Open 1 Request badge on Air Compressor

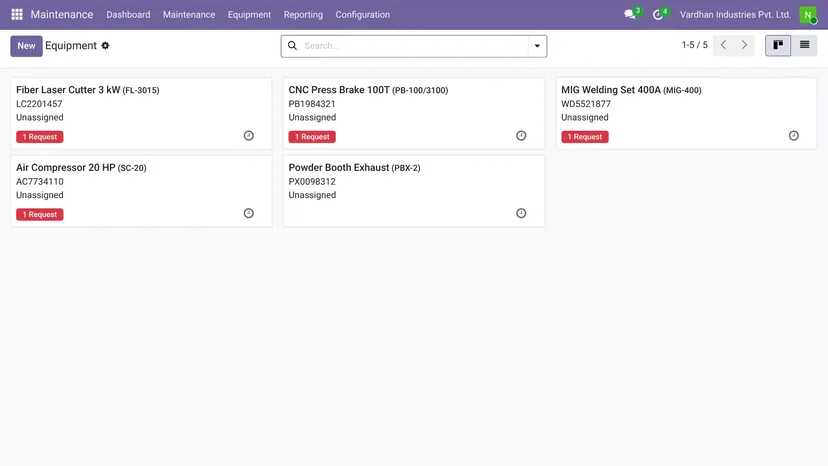[x=40, y=215]
